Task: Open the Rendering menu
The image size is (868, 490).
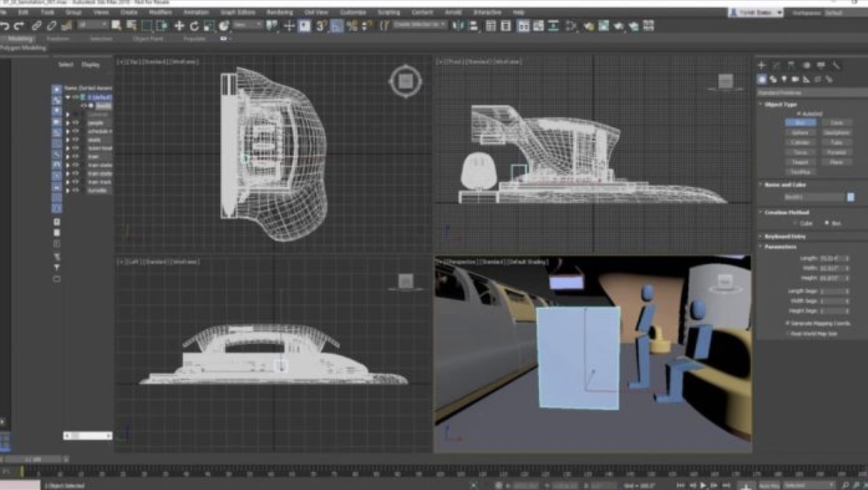Action: [280, 12]
